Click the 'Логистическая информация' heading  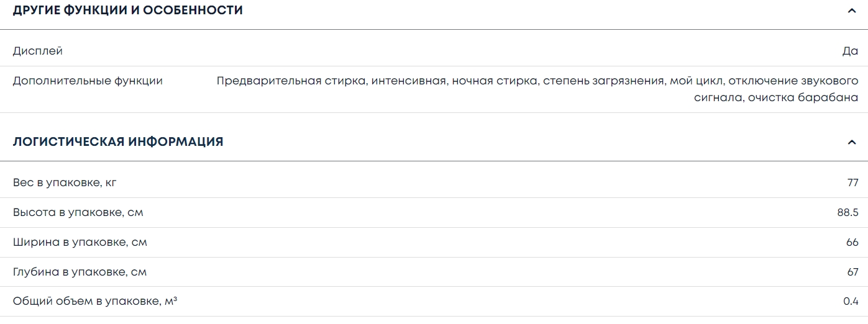click(x=118, y=142)
